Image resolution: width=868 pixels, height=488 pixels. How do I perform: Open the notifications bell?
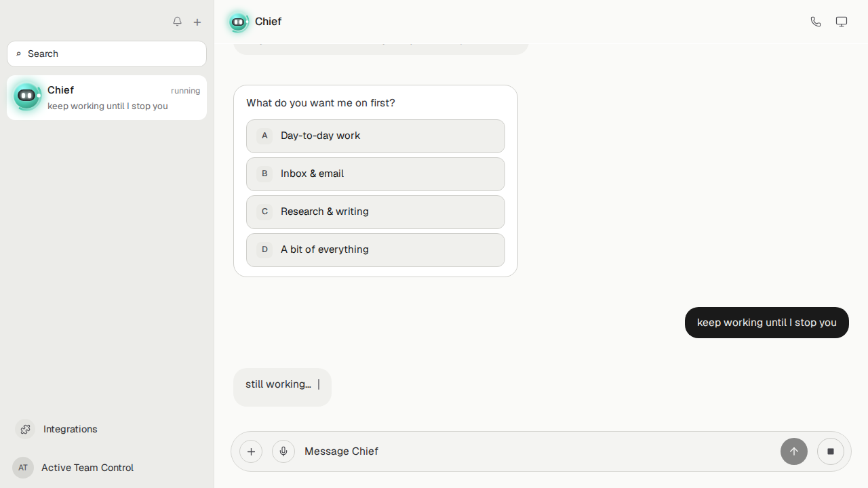click(x=177, y=22)
